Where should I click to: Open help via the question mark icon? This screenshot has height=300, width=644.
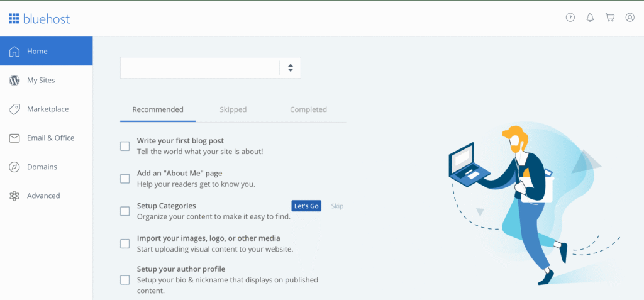point(570,18)
